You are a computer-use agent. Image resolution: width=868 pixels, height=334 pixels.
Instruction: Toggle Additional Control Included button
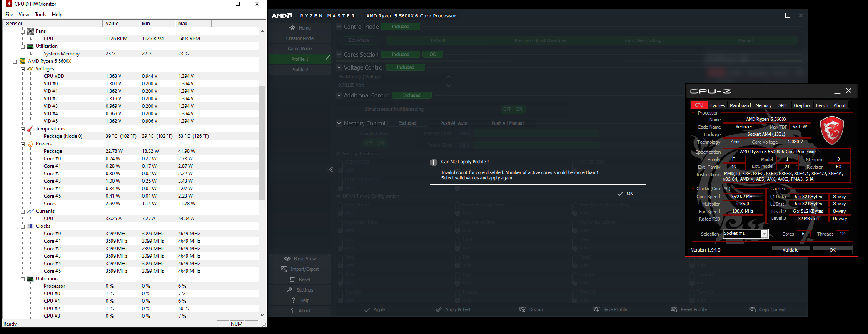[x=412, y=95]
